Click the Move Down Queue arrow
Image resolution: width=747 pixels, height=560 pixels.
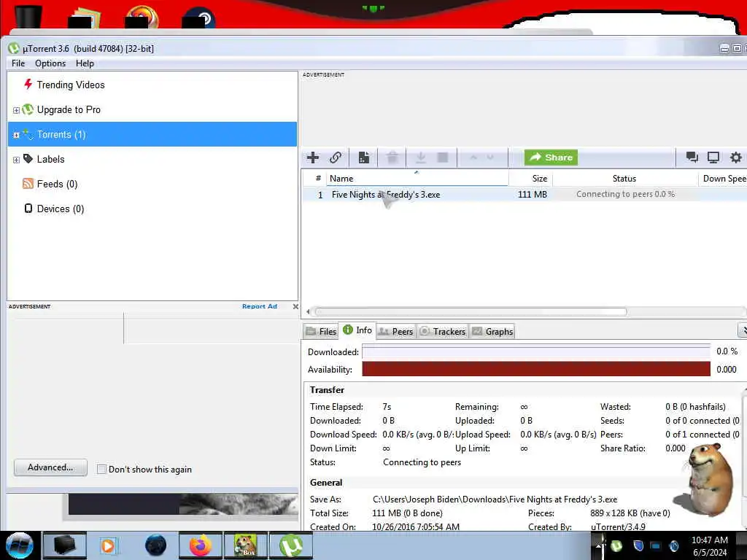click(x=490, y=157)
